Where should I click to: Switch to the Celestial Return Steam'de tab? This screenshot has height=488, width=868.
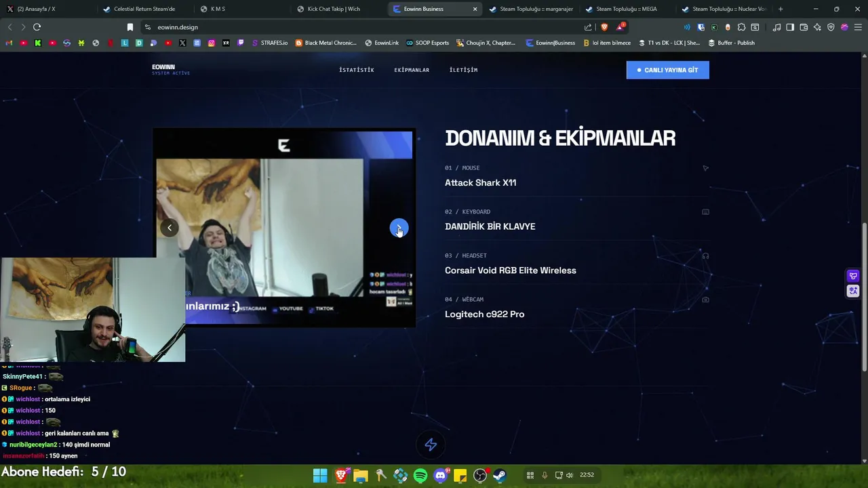pos(145,9)
